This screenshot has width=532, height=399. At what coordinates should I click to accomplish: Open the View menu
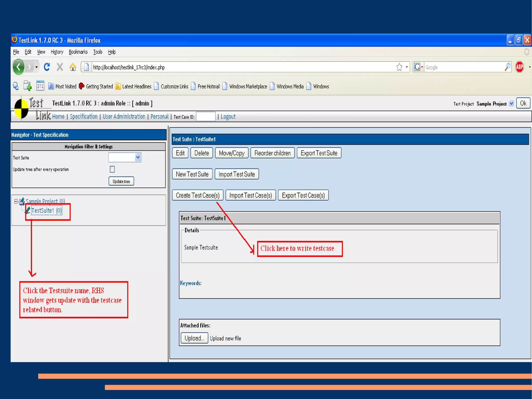pyautogui.click(x=41, y=52)
